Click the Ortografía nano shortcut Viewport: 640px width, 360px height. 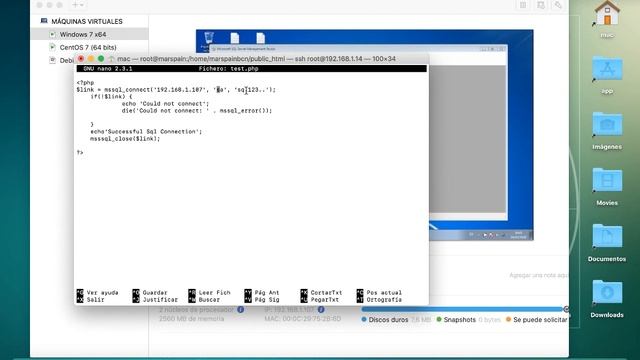379,300
